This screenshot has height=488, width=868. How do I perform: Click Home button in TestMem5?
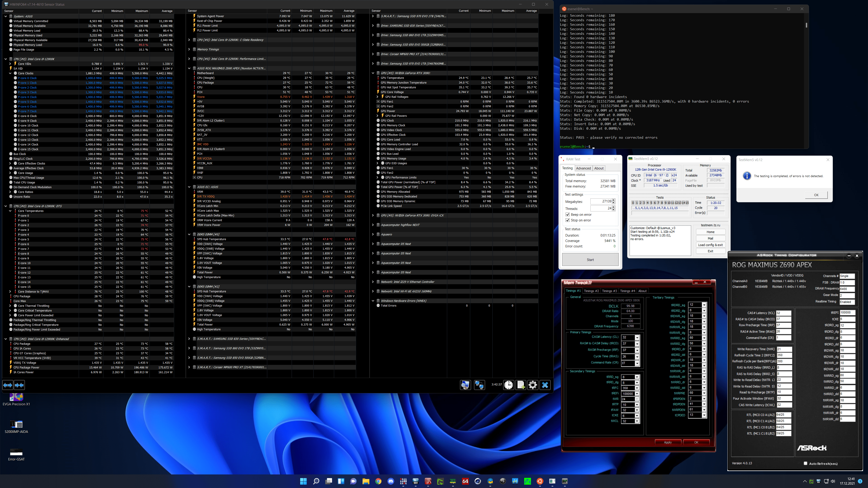click(x=710, y=232)
